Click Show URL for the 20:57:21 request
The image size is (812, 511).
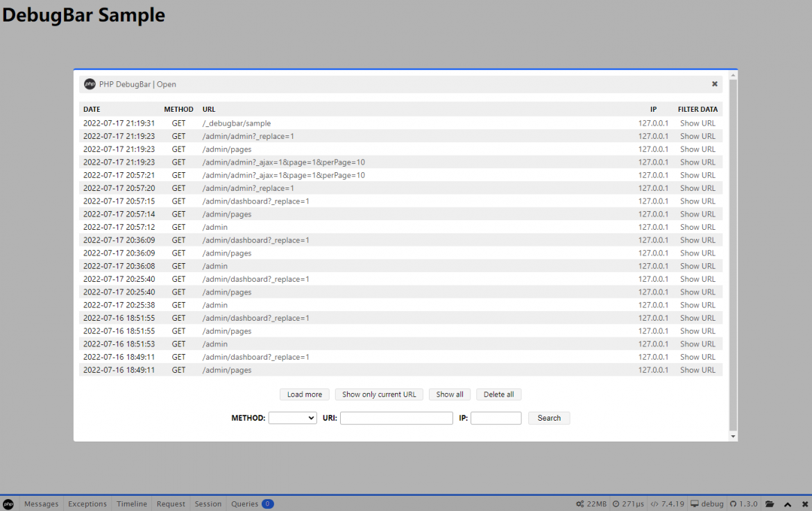[697, 175]
